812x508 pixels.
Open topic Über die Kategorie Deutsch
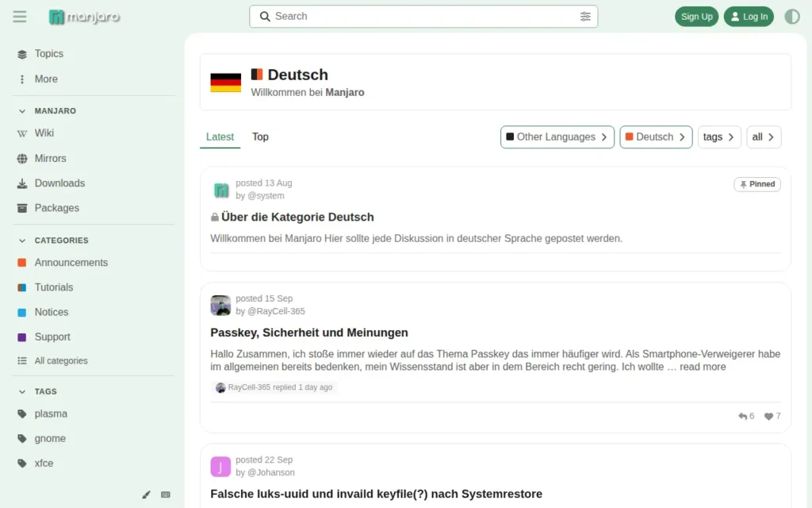[x=297, y=217]
